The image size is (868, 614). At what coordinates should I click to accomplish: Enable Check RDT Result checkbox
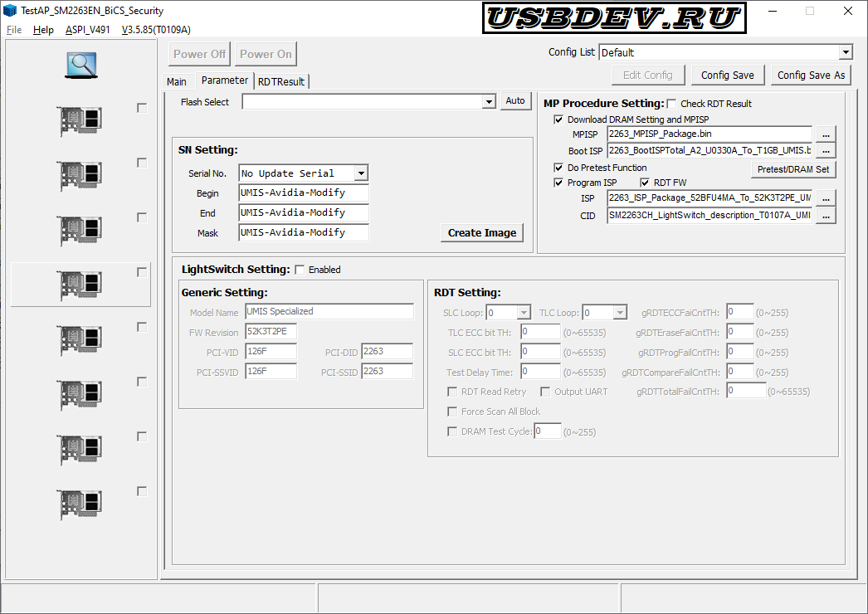click(x=672, y=104)
